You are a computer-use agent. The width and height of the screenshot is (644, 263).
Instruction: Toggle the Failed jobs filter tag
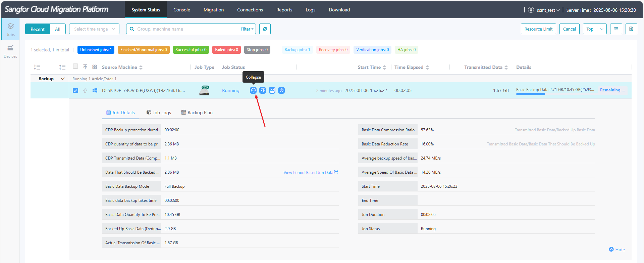point(227,50)
